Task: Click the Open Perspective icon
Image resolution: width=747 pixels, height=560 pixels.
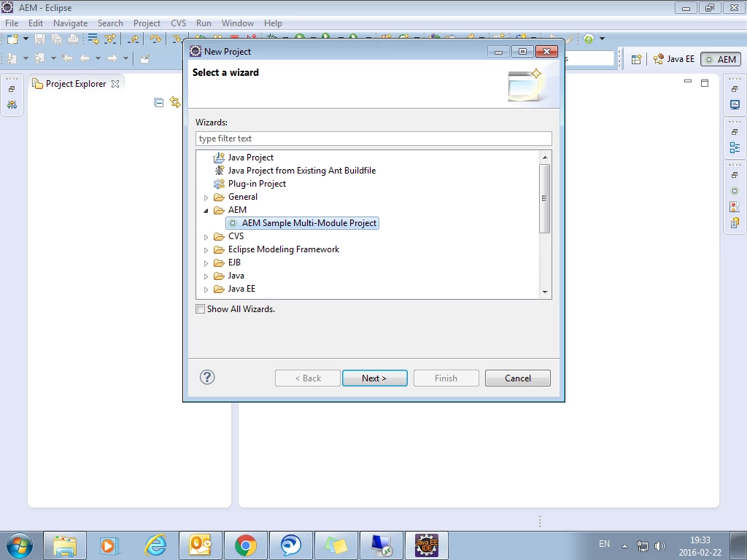Action: (x=636, y=59)
